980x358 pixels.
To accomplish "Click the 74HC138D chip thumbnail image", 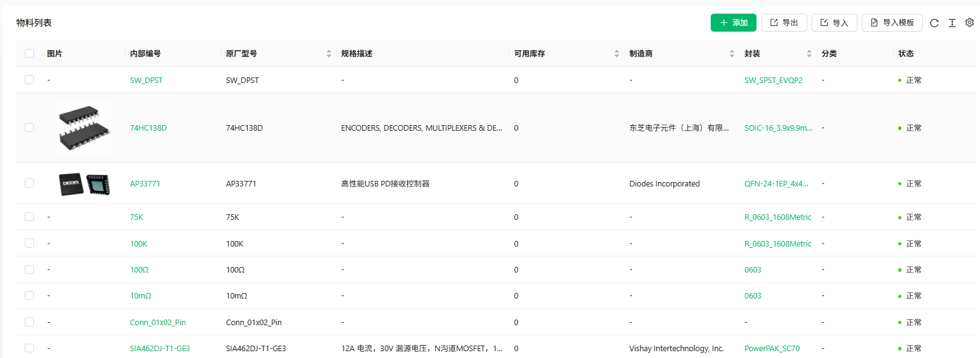I will [84, 128].
